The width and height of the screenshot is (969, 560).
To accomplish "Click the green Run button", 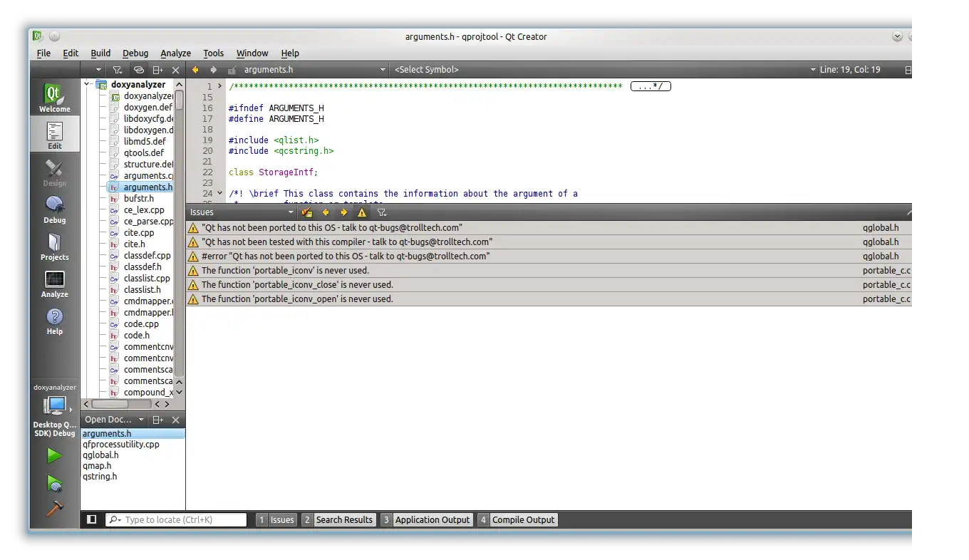I will 54,455.
